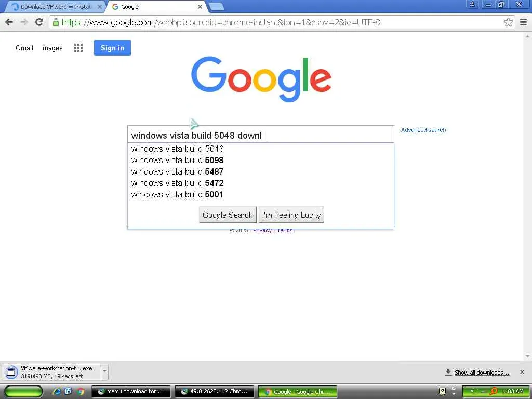This screenshot has width=532, height=399.
Task: Close the Google tab
Action: click(200, 7)
